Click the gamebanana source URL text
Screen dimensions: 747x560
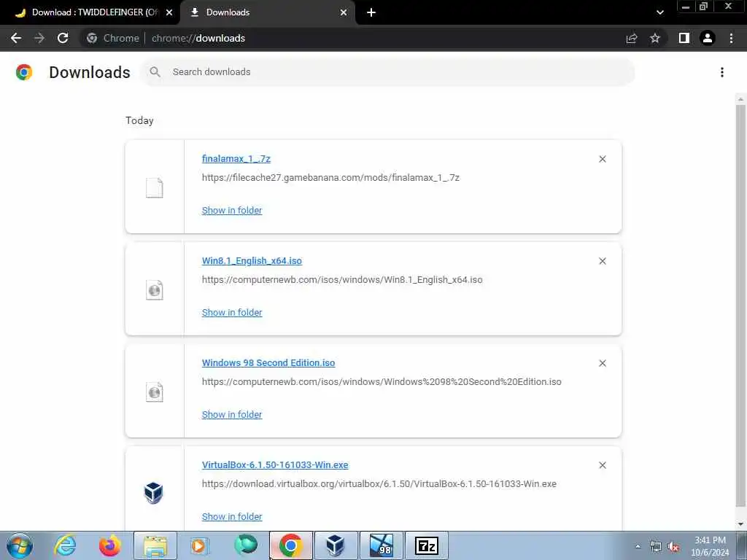pyautogui.click(x=330, y=178)
